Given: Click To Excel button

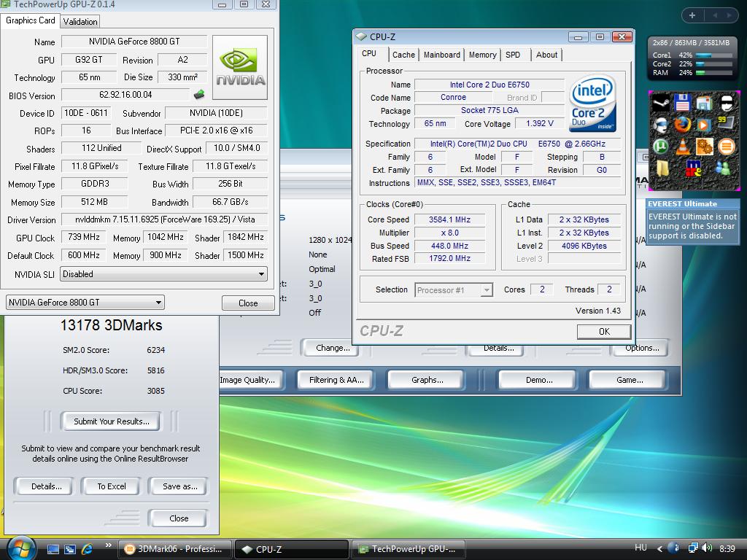Looking at the screenshot, I should [x=112, y=486].
